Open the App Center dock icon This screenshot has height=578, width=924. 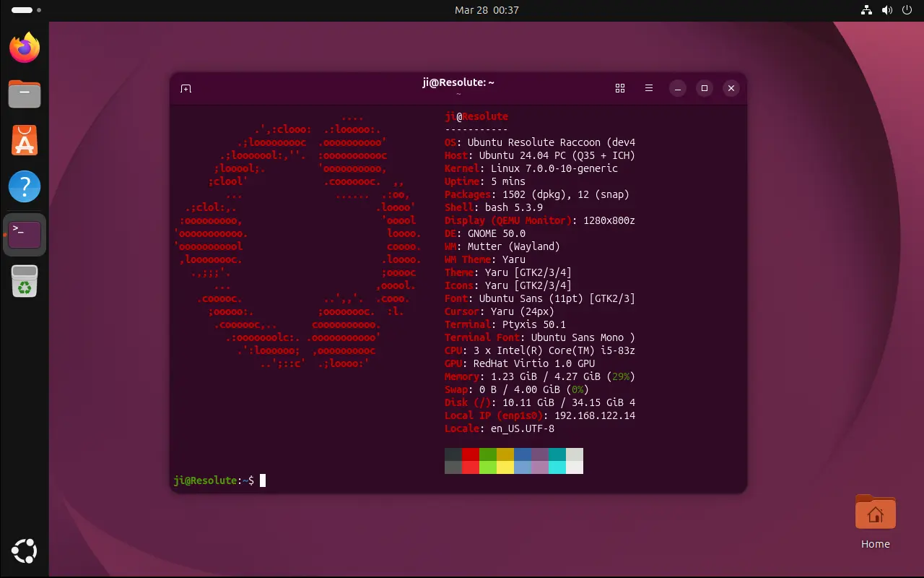tap(25, 140)
